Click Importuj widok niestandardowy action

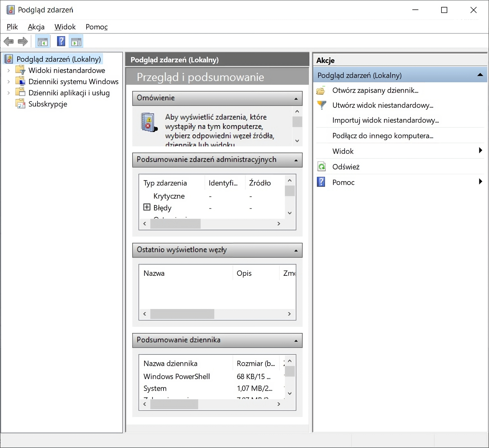pyautogui.click(x=385, y=120)
